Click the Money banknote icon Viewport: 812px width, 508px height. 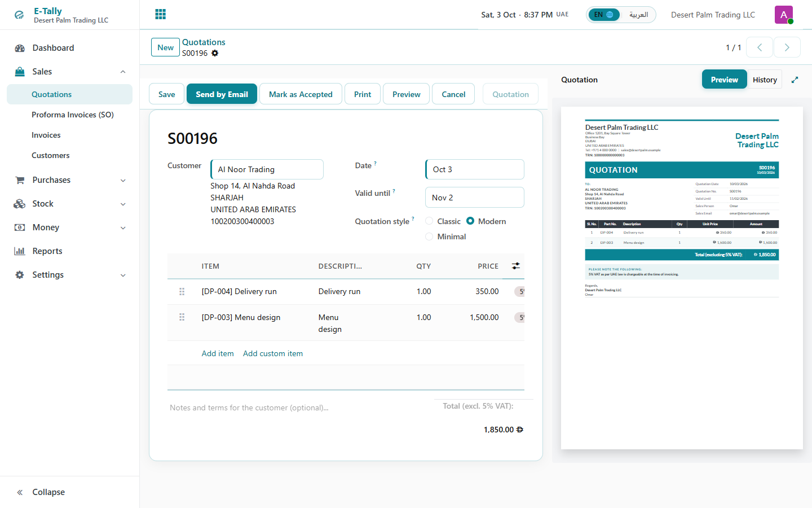pyautogui.click(x=20, y=227)
